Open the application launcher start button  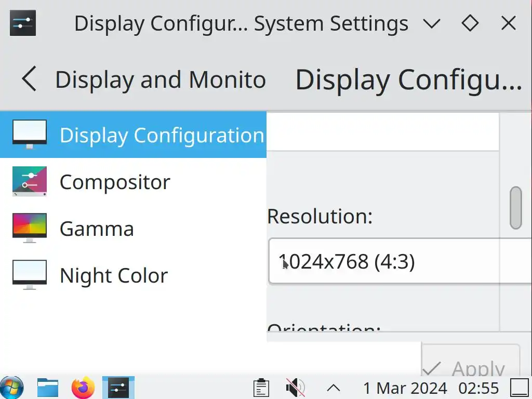[x=12, y=388]
